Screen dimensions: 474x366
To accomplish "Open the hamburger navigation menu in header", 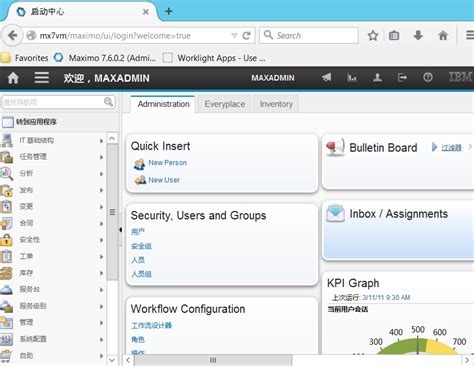I will point(42,78).
